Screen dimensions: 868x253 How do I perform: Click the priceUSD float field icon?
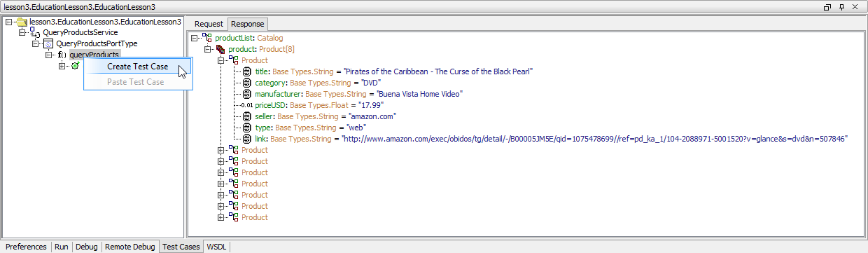[247, 105]
